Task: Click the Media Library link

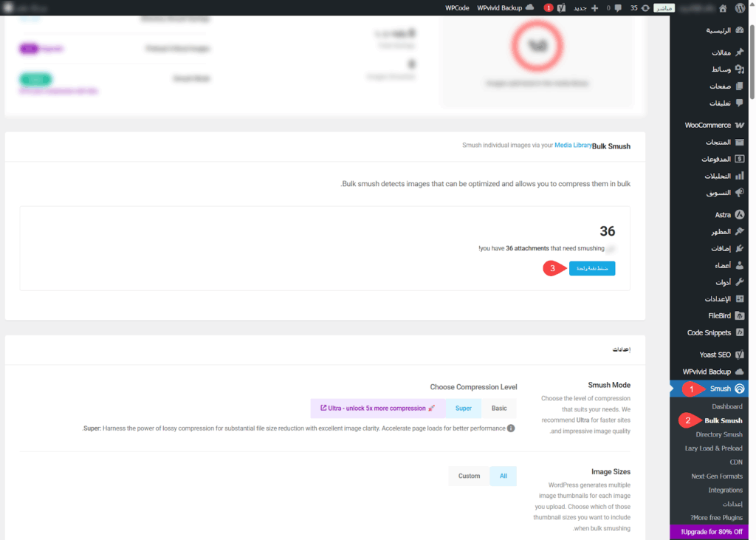Action: pos(573,146)
